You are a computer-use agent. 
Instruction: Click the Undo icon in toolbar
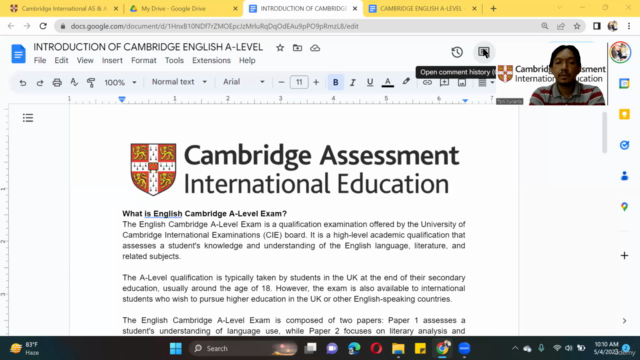tap(22, 82)
